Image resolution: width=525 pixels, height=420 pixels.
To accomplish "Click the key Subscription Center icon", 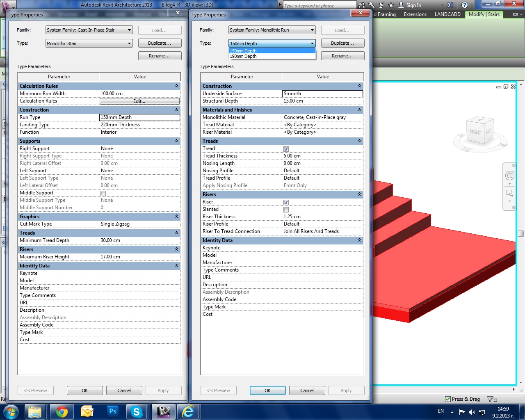I will [371, 5].
